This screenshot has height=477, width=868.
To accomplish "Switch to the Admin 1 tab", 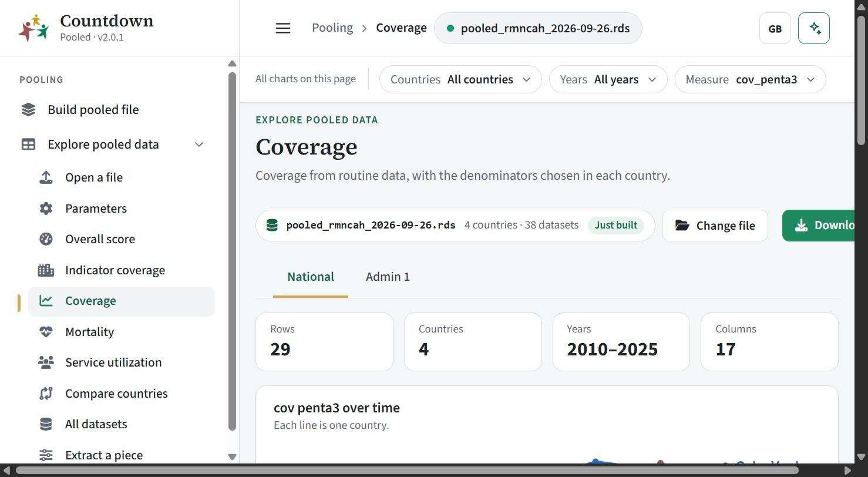I will [388, 277].
